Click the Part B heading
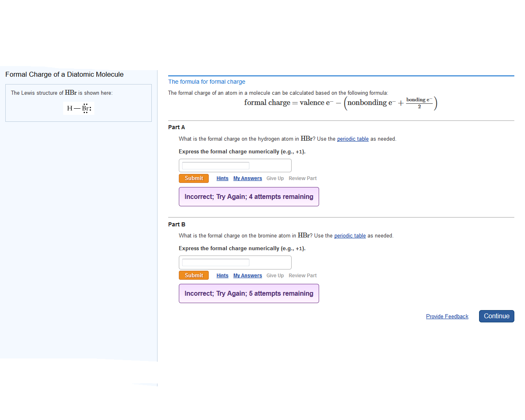The width and height of the screenshot is (525, 420). (x=177, y=224)
